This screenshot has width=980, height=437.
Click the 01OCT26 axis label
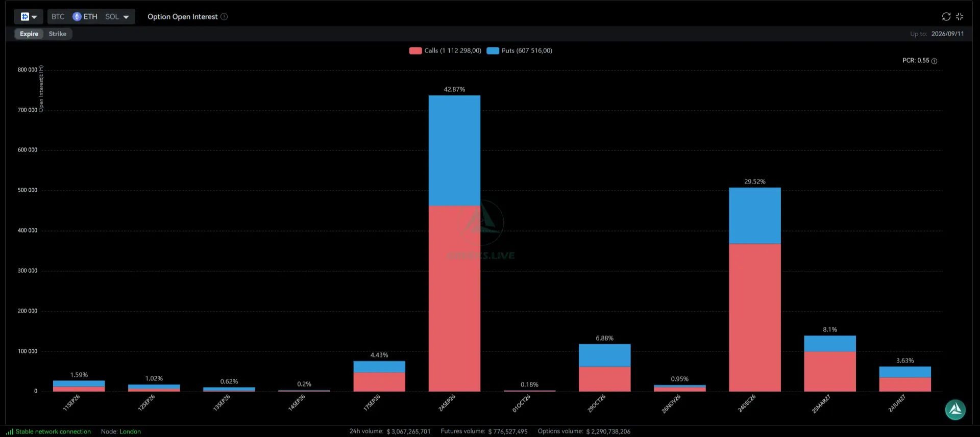tap(521, 403)
